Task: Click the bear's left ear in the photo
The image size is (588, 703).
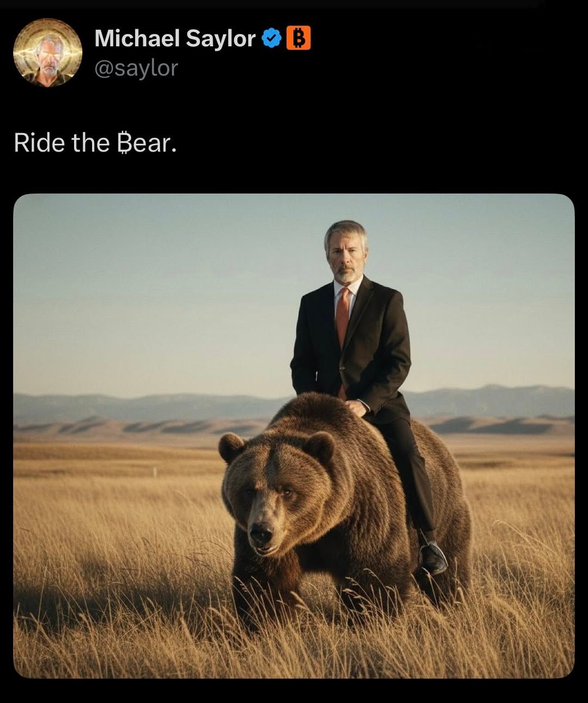Action: [231, 447]
